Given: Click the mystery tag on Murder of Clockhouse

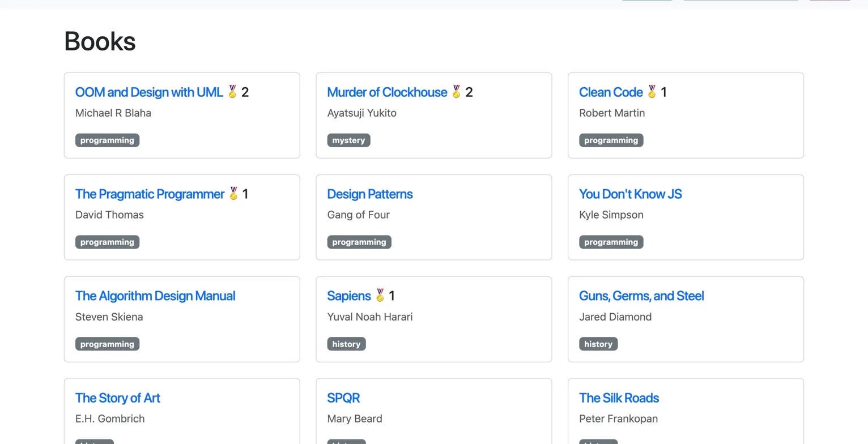Looking at the screenshot, I should tap(348, 140).
